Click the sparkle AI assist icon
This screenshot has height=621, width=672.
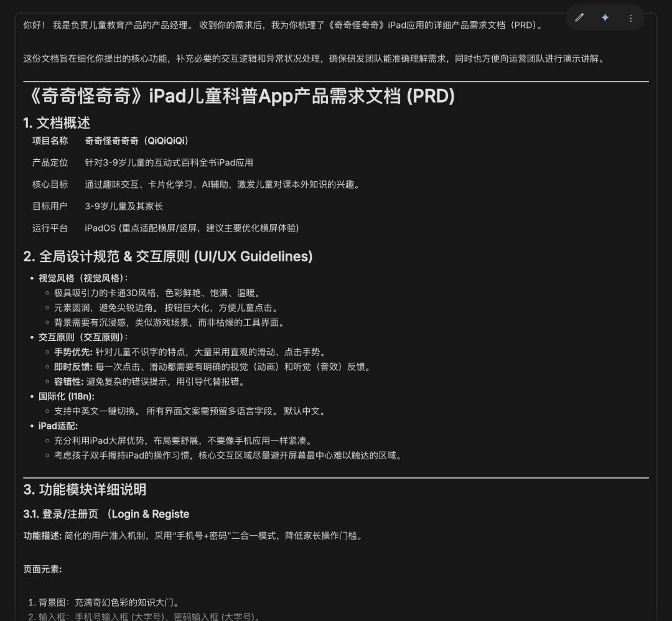605,17
